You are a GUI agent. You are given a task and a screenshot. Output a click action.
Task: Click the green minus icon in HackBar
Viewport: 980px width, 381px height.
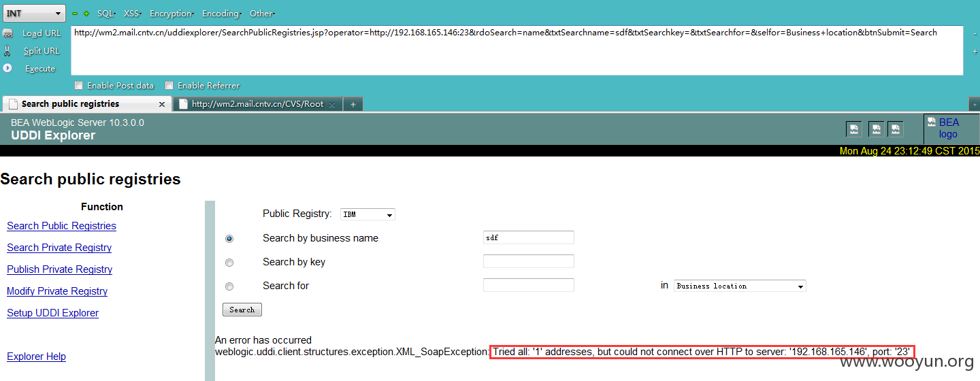75,13
